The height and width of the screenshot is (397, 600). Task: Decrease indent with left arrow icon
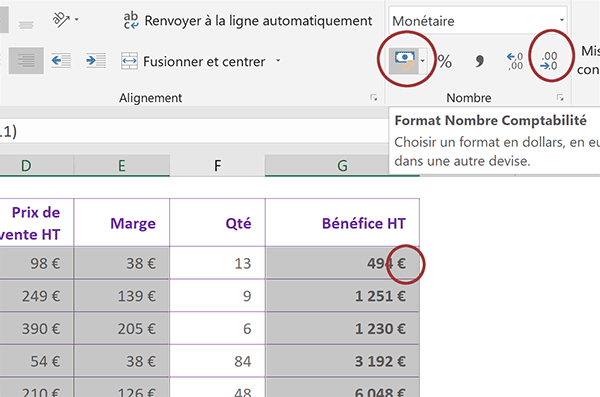tap(61, 60)
